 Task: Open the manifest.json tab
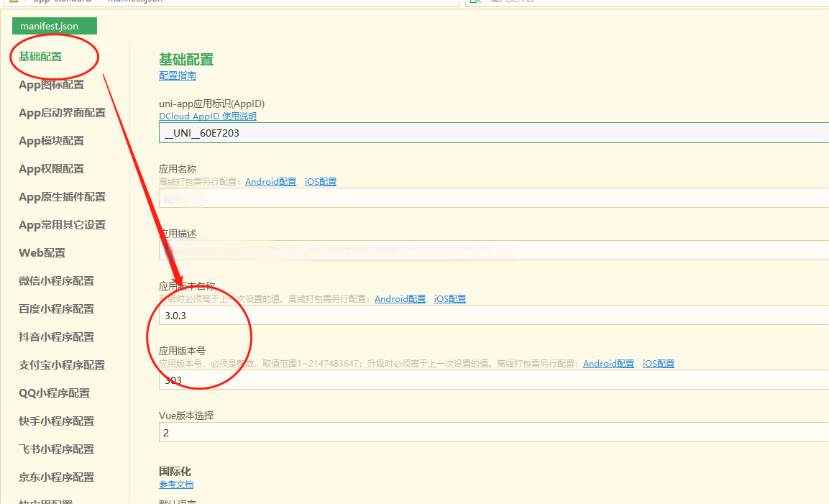tap(54, 27)
